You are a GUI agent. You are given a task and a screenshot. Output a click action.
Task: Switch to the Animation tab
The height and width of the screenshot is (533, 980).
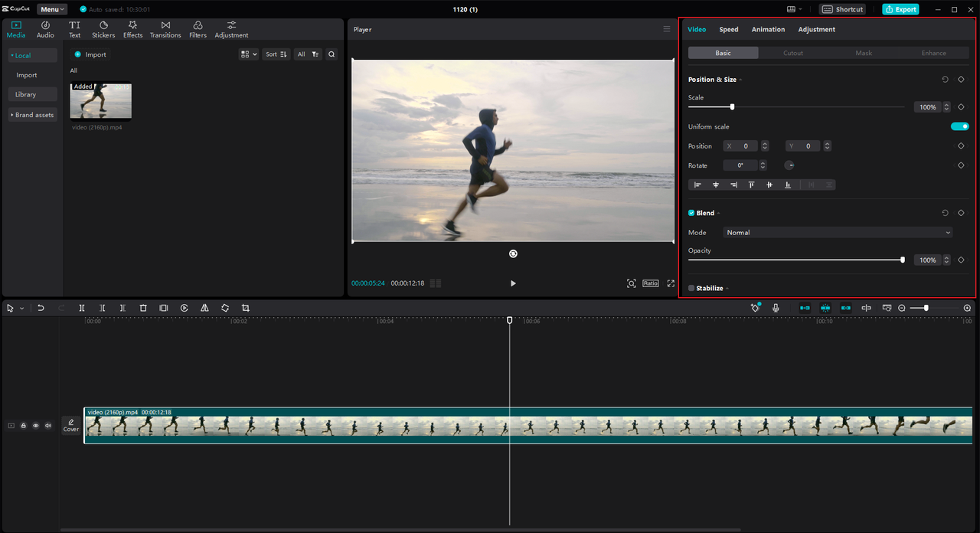[768, 29]
